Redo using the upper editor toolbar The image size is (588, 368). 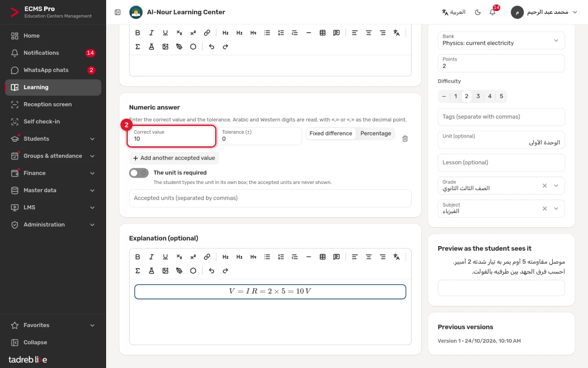(x=225, y=46)
